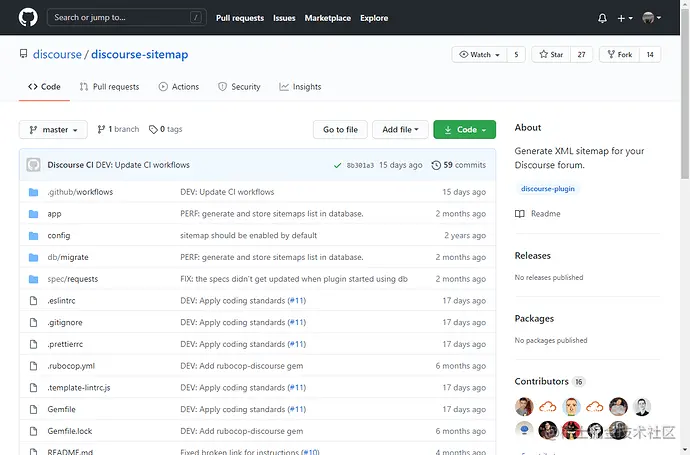
Task: Open the sitemap should be enabled commit message
Action: [x=248, y=235]
